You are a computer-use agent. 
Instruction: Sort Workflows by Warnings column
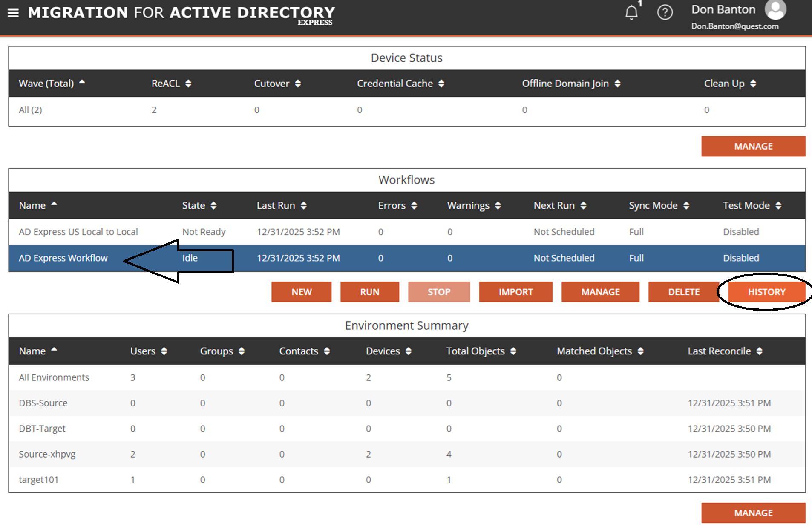(474, 205)
